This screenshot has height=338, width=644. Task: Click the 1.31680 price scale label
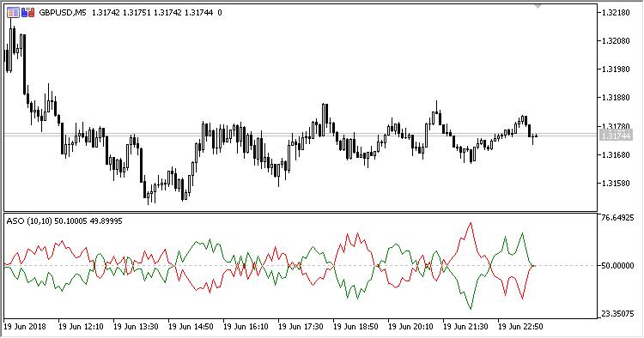click(616, 155)
